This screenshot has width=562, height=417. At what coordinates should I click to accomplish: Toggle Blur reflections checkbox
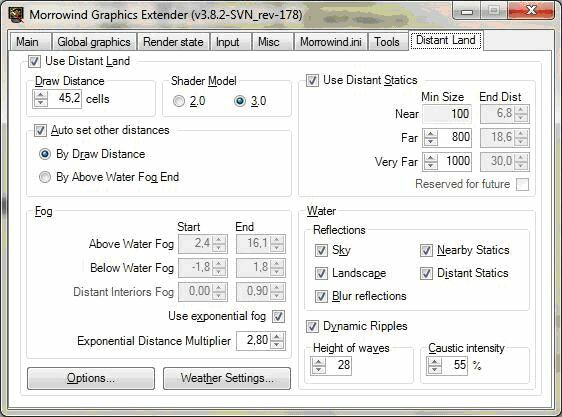[x=321, y=297]
